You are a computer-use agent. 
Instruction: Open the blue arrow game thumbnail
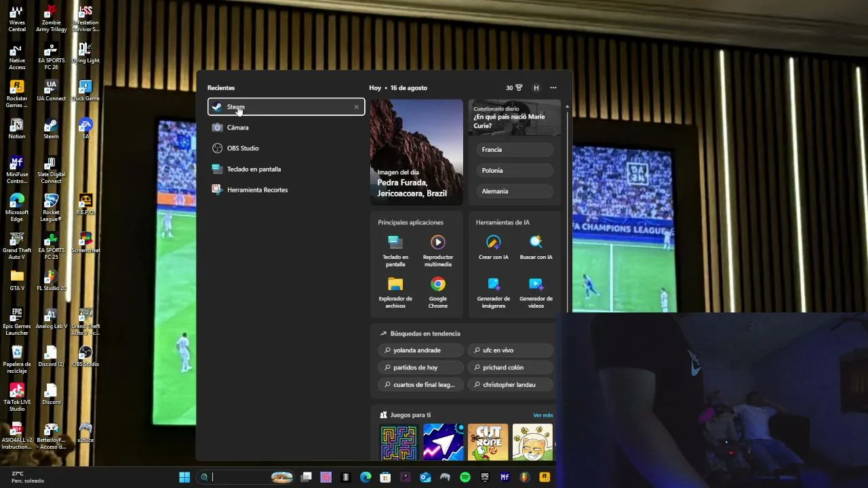(x=443, y=442)
